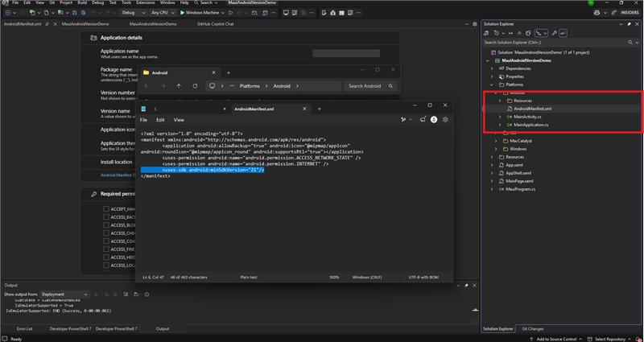
Task: Toggle the ACCESS_COARSE permission checkbox
Action: click(x=106, y=241)
